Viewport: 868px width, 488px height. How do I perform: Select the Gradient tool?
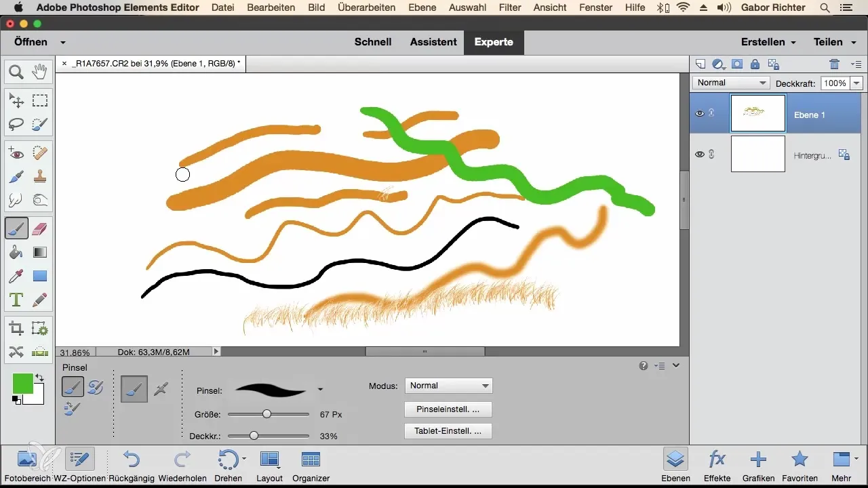point(40,252)
